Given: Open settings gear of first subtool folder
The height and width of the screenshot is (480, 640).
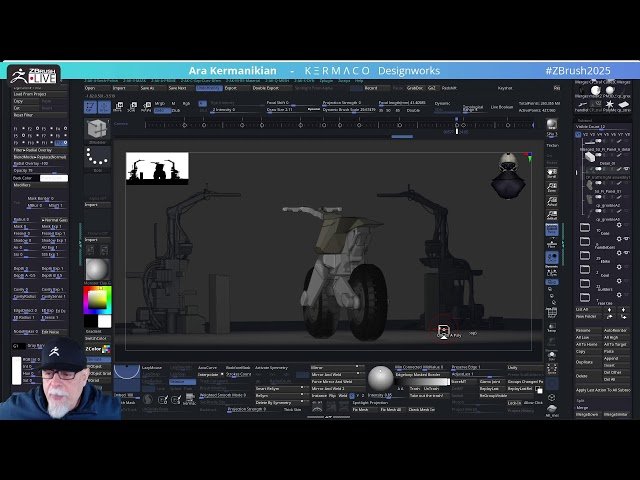Looking at the screenshot, I should (x=619, y=225).
